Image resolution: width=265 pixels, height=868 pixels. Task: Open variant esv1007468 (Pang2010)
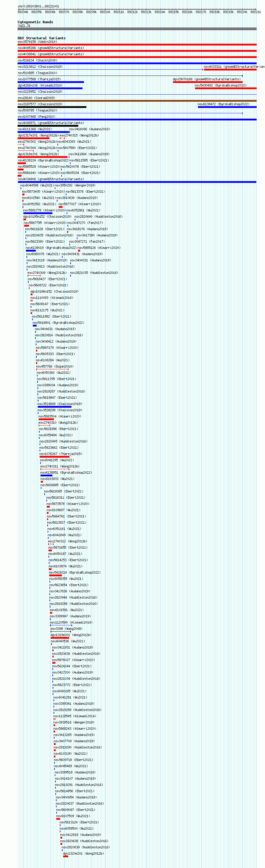[36, 117]
